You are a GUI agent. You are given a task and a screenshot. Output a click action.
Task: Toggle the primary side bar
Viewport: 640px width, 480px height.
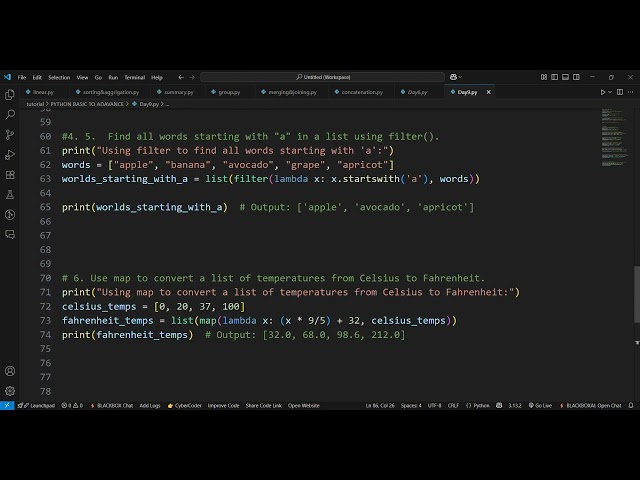click(554, 77)
